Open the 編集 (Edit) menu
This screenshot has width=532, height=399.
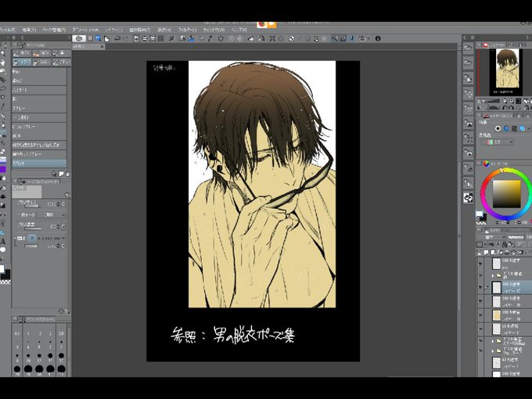point(29,31)
